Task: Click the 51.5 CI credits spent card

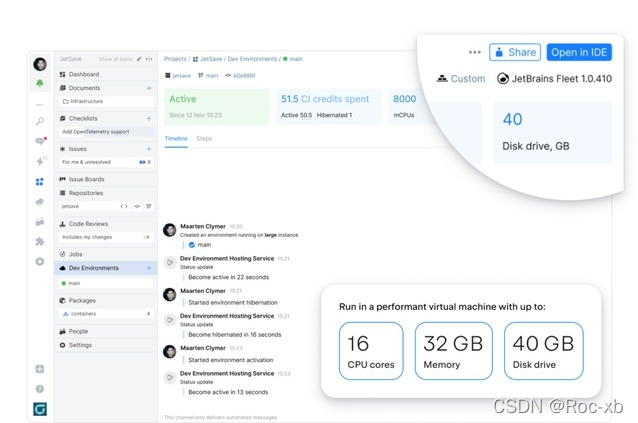Action: point(329,107)
